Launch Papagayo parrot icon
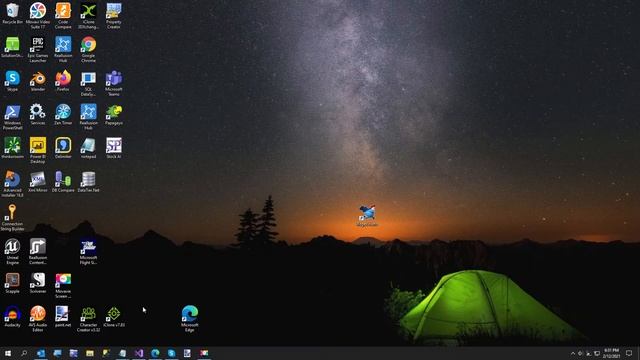 point(113,114)
